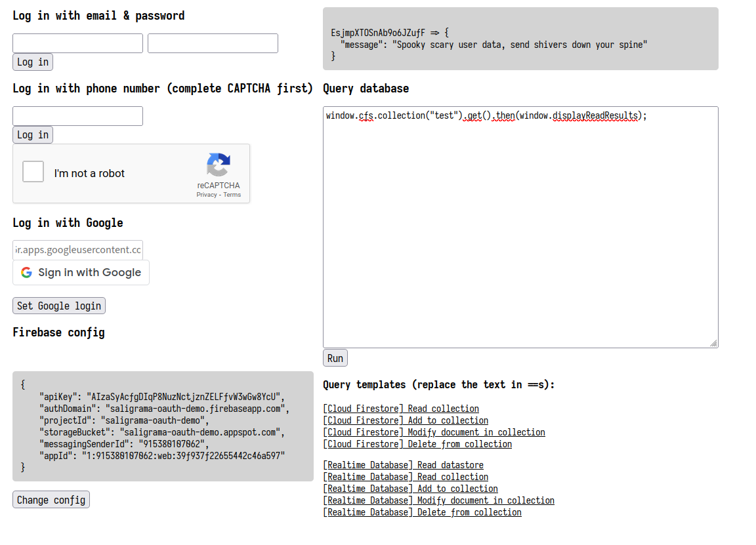This screenshot has width=756, height=545.
Task: Click the Log in with email & password heading
Action: tap(99, 16)
